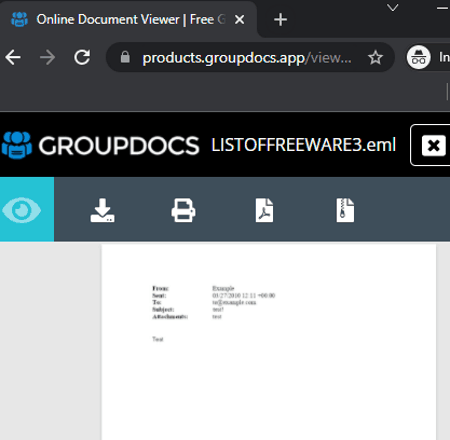Open a new browser tab
Screen dimensions: 450x440
pyautogui.click(x=280, y=19)
